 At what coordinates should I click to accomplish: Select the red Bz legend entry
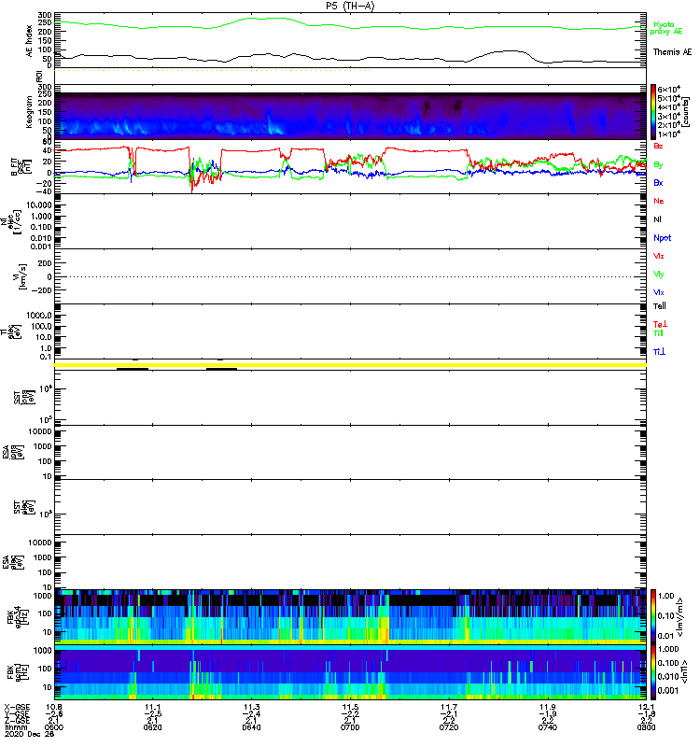(x=659, y=147)
